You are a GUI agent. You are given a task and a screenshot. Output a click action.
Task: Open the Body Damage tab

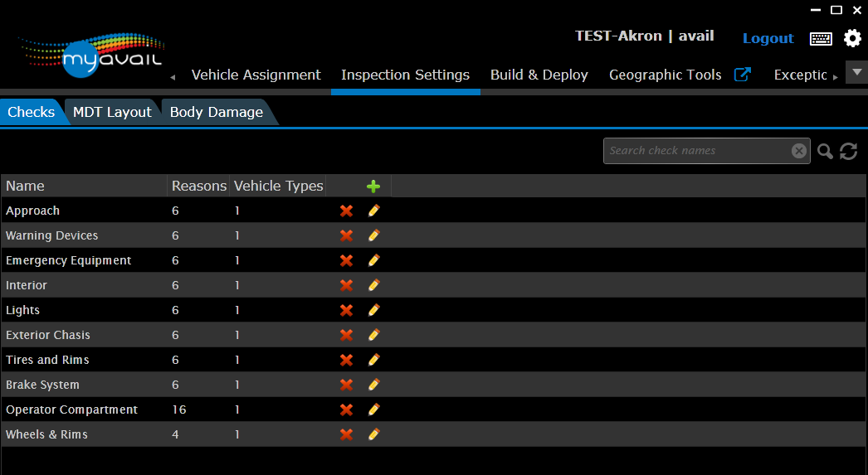pyautogui.click(x=216, y=112)
